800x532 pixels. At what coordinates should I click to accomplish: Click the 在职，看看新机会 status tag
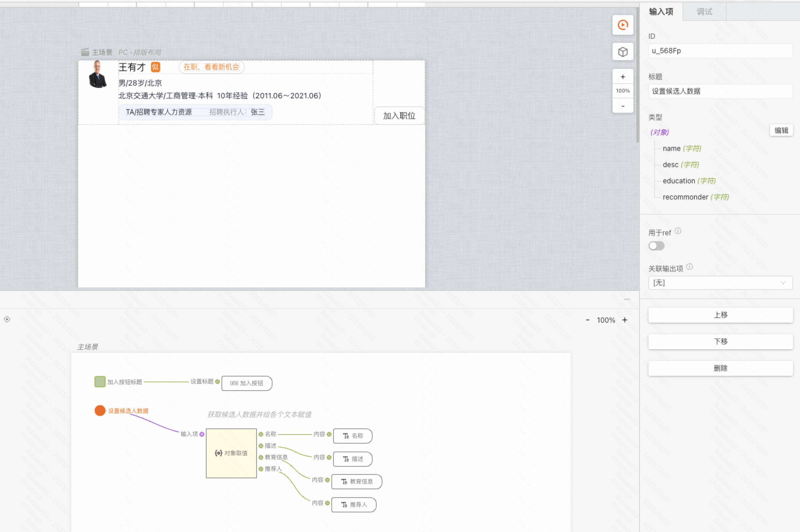pos(211,67)
